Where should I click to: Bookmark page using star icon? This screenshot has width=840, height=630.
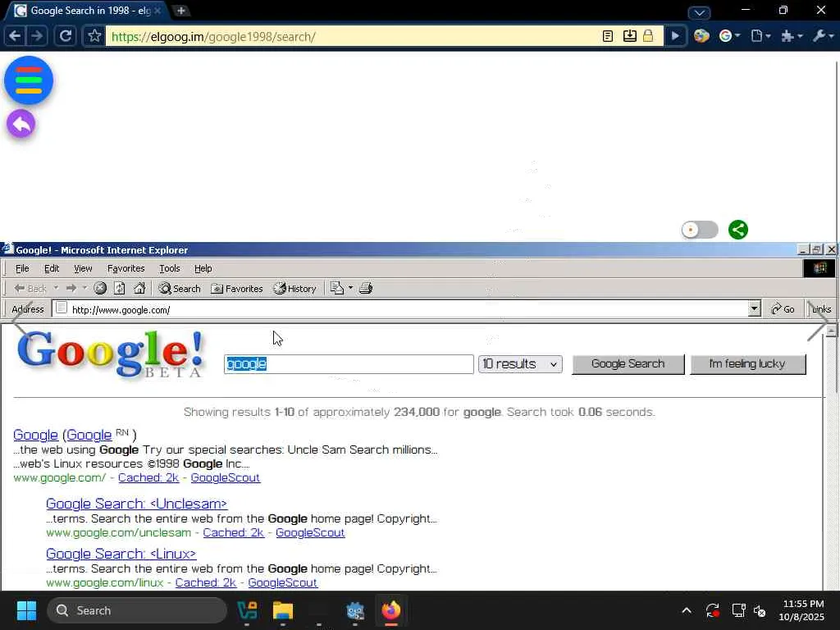coord(94,36)
